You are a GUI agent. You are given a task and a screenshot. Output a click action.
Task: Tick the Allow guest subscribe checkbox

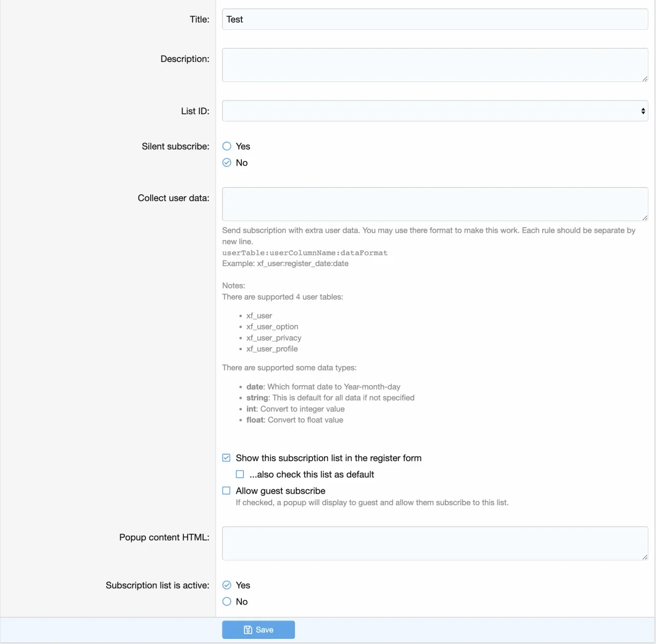click(x=227, y=491)
